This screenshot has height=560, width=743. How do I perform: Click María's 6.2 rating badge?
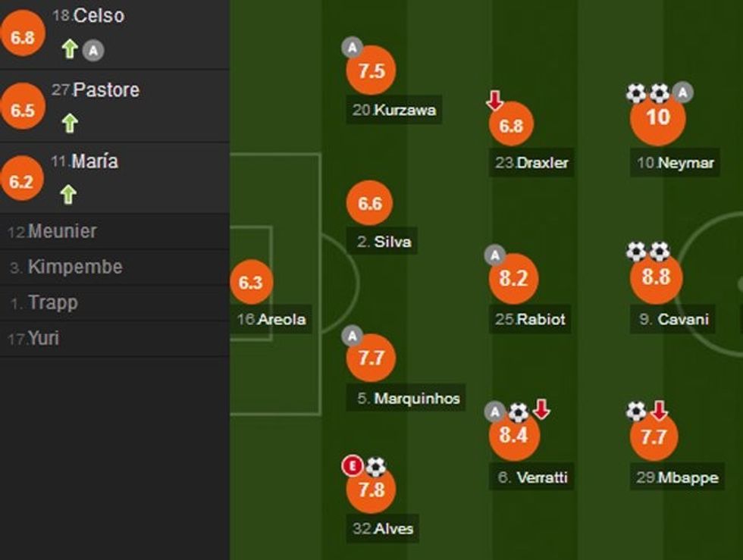coord(22,181)
